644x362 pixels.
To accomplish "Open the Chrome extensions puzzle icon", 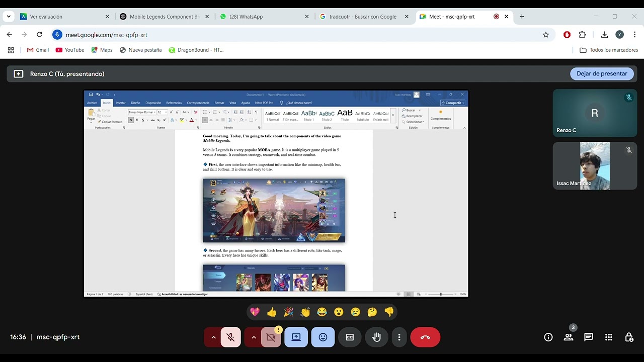I will [x=583, y=35].
